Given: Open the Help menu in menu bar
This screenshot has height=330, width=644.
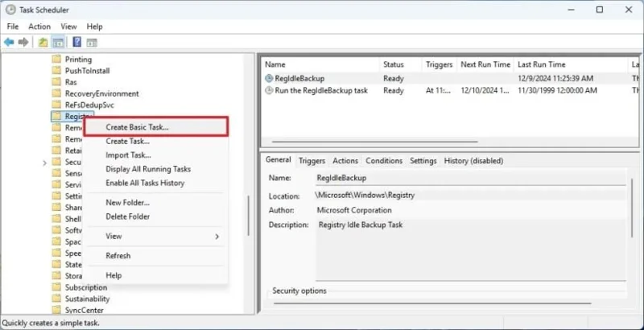Looking at the screenshot, I should point(94,27).
